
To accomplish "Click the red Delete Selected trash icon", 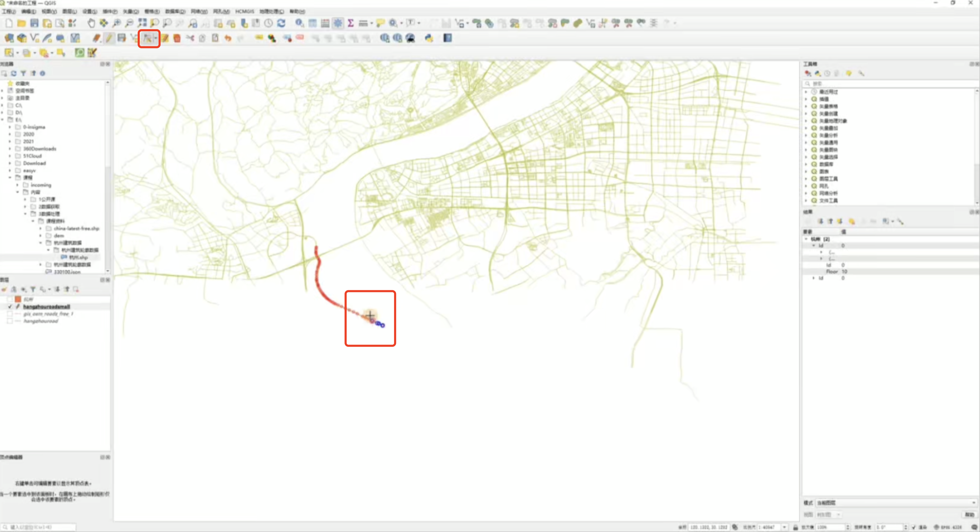I will [177, 38].
